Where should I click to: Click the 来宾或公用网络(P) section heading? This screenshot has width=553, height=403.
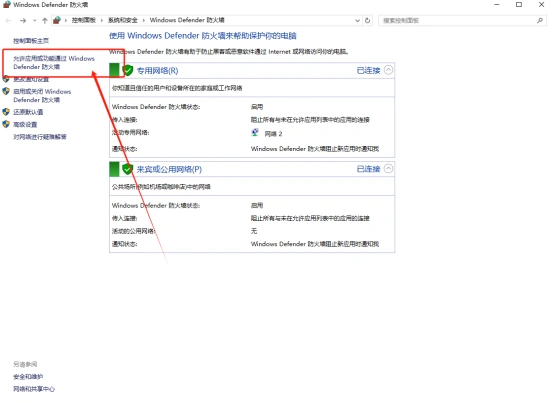coord(169,169)
